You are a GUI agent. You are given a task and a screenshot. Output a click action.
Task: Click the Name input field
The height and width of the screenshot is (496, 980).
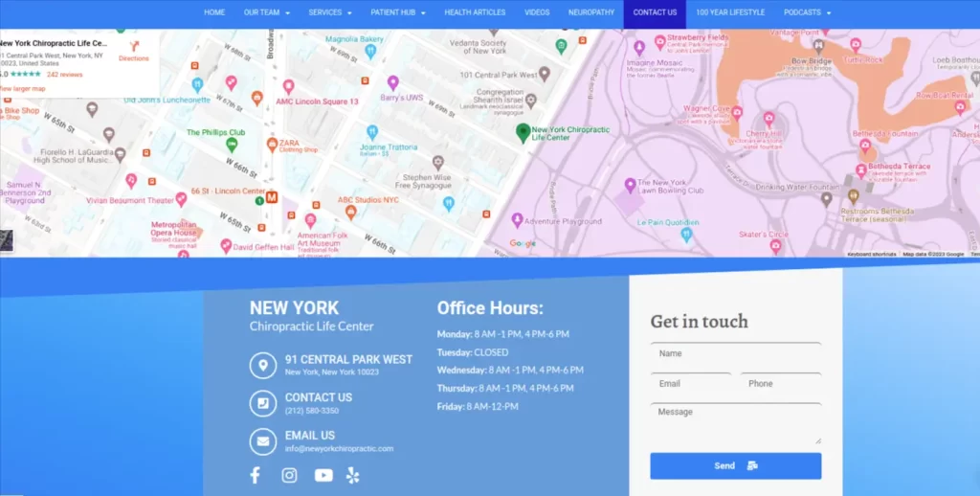click(736, 353)
